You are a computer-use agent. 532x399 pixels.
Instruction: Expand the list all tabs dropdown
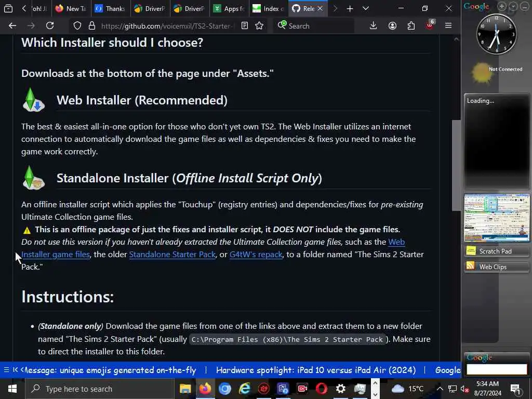(366, 8)
